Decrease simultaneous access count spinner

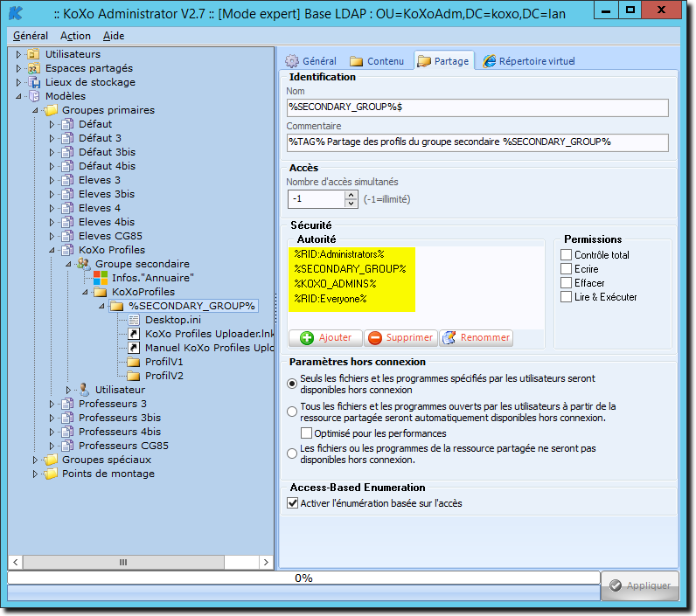point(351,203)
